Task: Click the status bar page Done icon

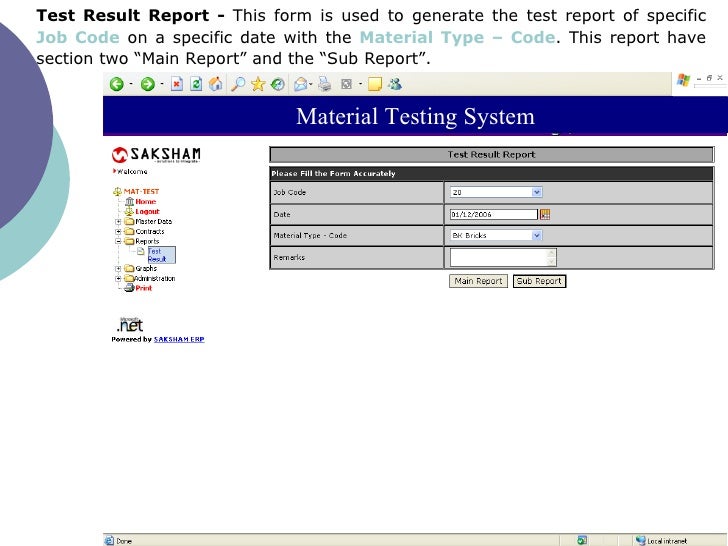Action: [110, 540]
